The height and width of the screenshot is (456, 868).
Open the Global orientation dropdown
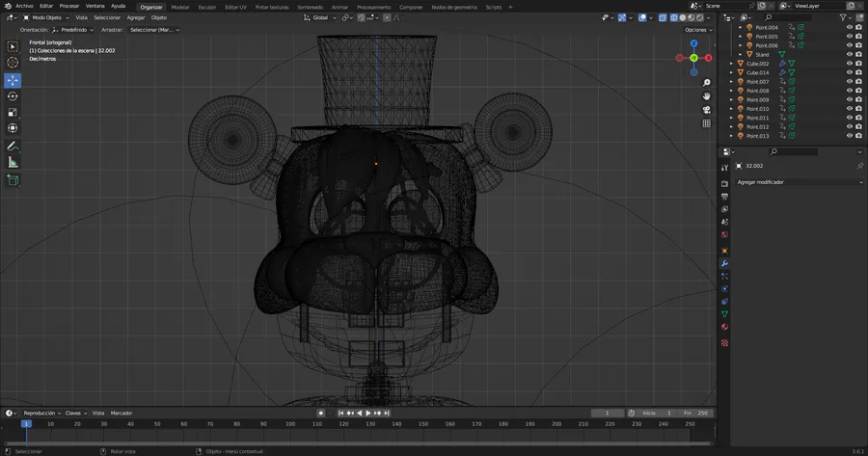coord(320,17)
